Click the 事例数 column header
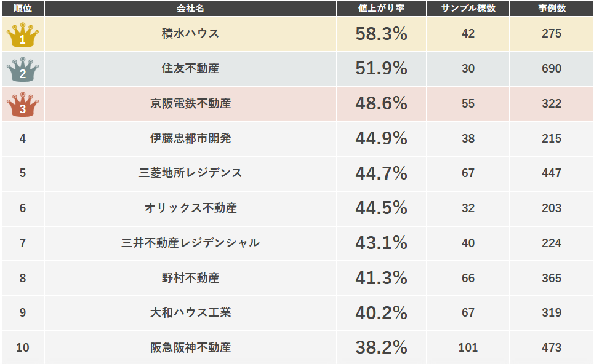The image size is (594, 364). click(x=552, y=9)
